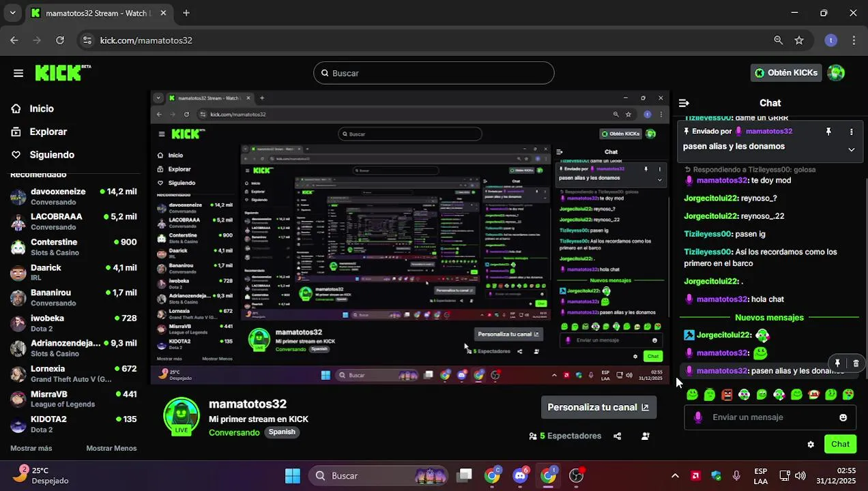The height and width of the screenshot is (491, 868).
Task: Click the chat panel scrollbar
Action: tap(865, 277)
